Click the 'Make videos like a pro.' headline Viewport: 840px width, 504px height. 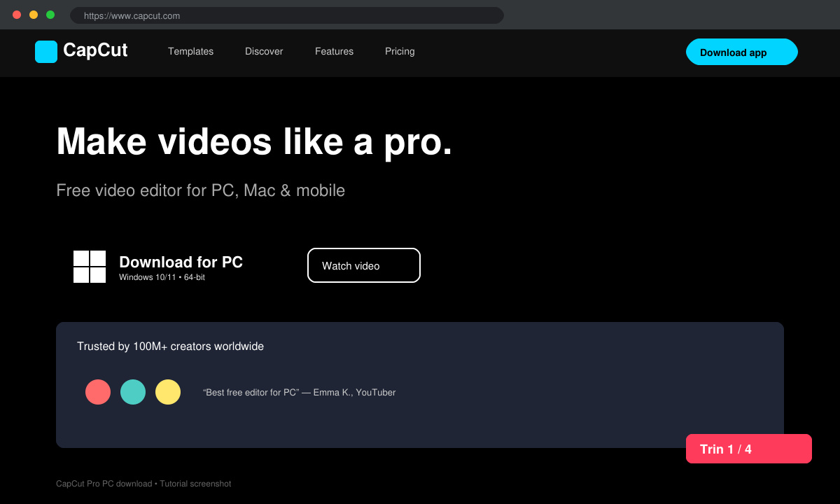pos(254,142)
